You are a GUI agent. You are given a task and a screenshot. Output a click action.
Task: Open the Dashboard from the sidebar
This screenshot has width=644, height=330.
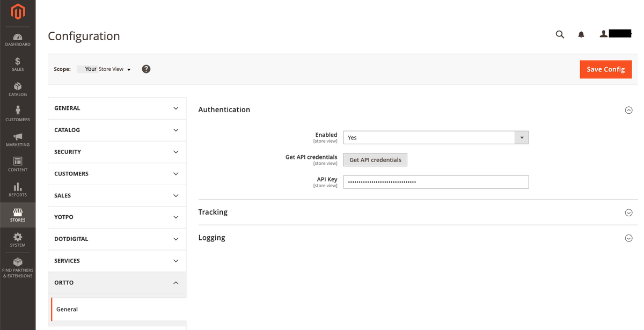18,39
